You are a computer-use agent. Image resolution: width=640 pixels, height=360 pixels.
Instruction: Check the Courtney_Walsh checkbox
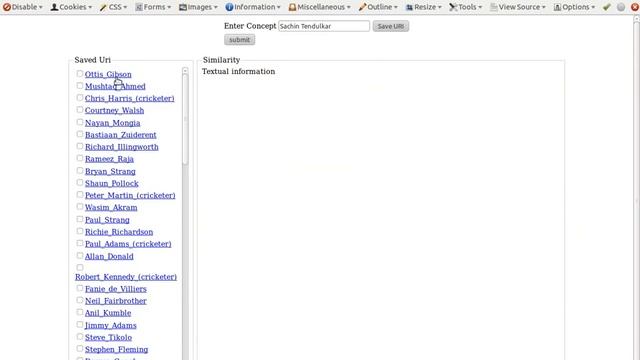point(80,110)
